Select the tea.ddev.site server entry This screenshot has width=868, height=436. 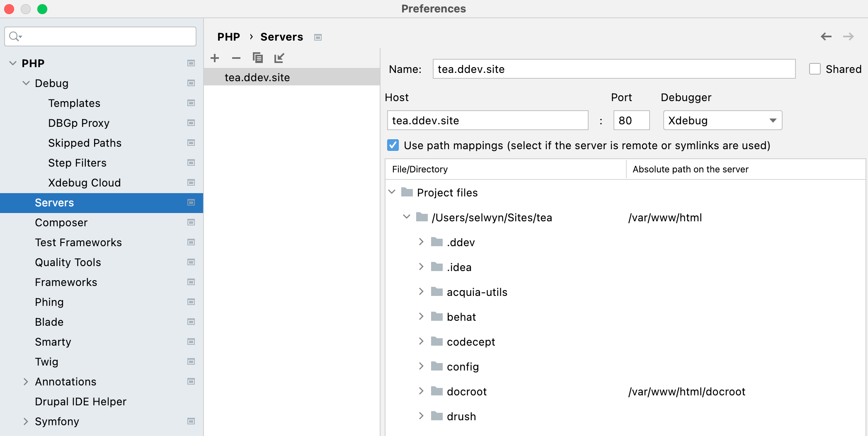coord(292,77)
